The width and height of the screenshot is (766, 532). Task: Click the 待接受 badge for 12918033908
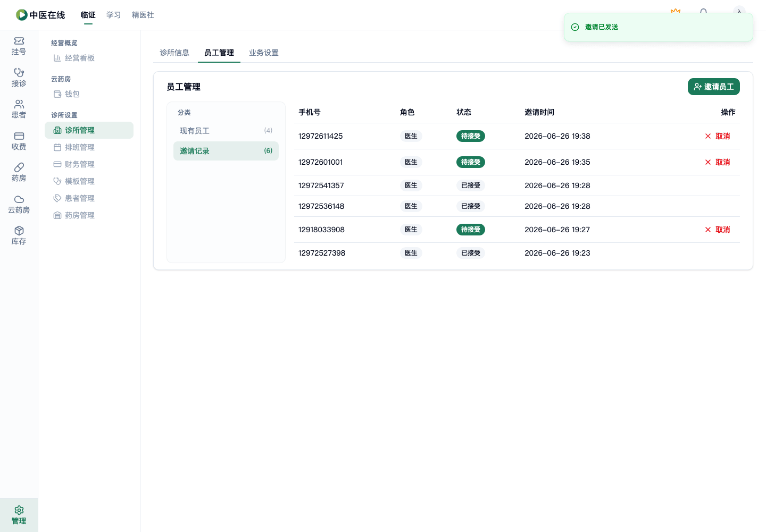471,230
